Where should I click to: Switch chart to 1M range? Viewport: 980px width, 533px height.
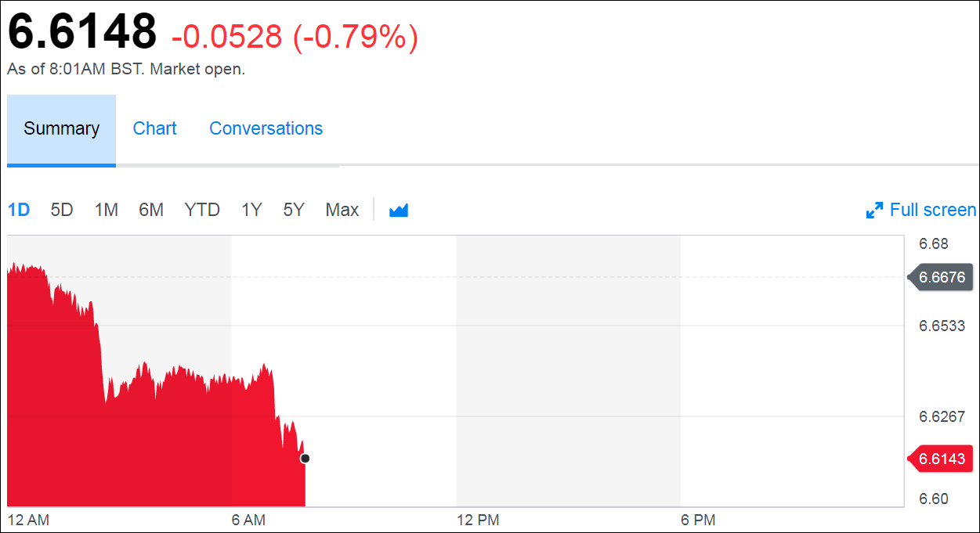(x=107, y=210)
